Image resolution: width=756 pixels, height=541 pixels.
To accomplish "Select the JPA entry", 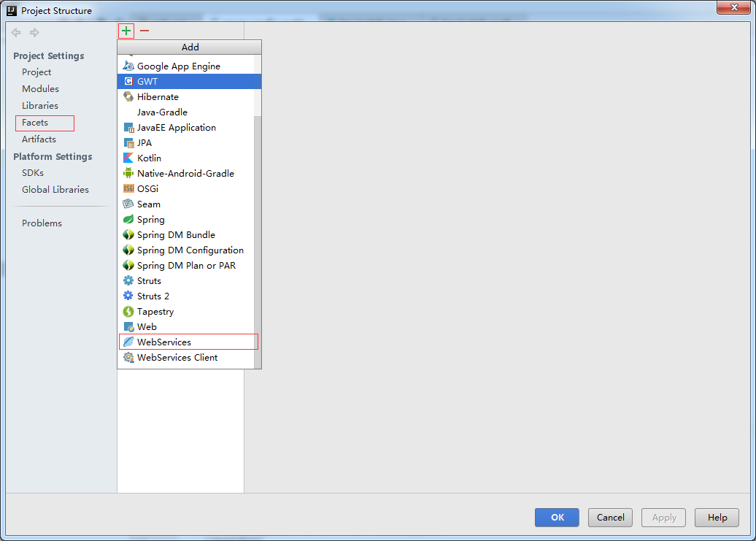I will (185, 143).
